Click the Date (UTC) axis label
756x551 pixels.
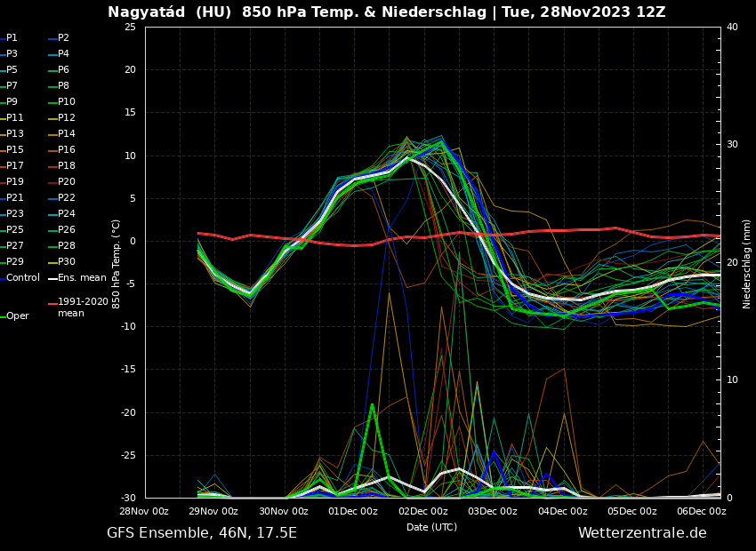(x=431, y=527)
